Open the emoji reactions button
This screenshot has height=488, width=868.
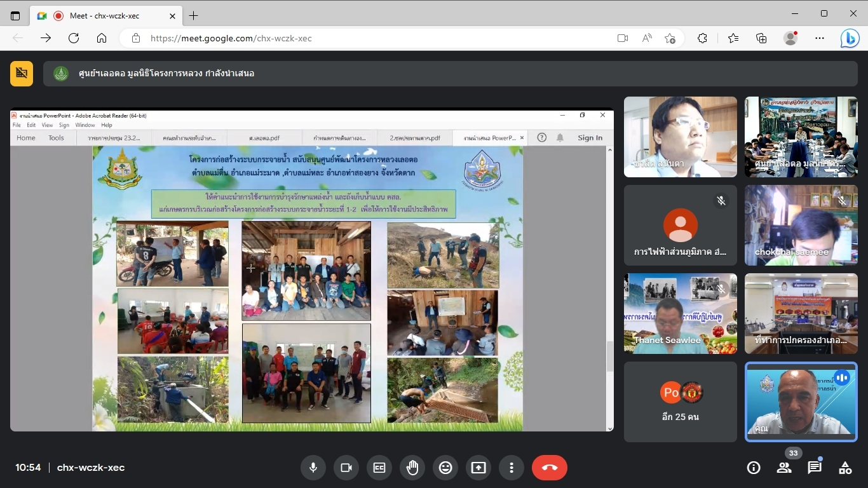(x=445, y=468)
